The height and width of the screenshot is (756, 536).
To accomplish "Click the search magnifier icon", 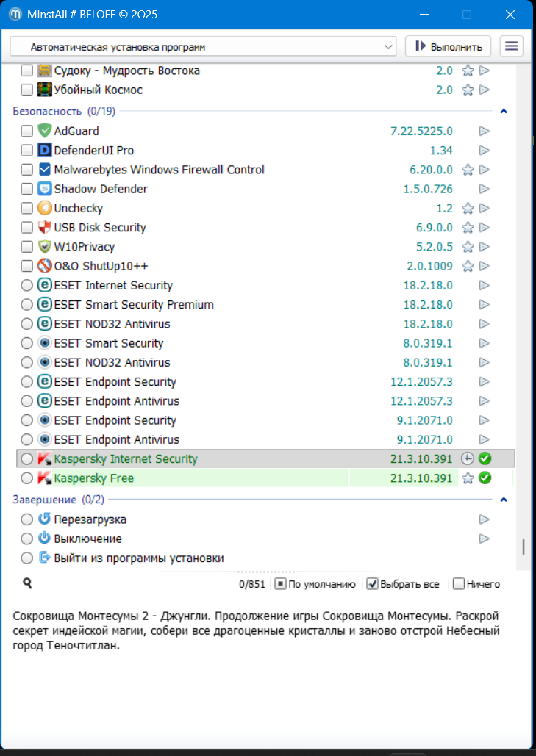I will 27,583.
